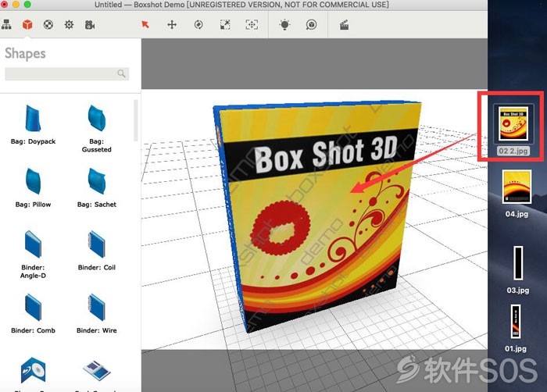
Task: Activate the rotate tool
Action: (x=198, y=25)
